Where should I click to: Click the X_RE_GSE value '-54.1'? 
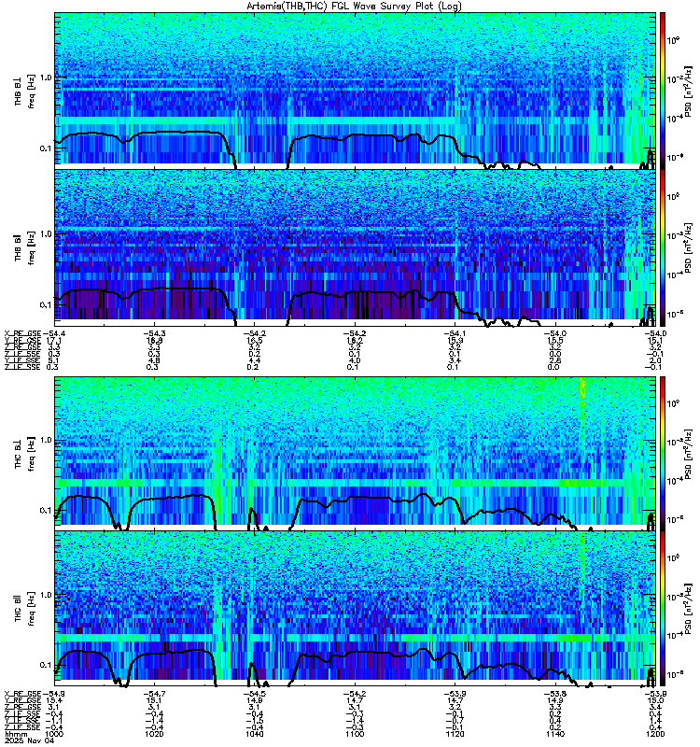(x=455, y=333)
